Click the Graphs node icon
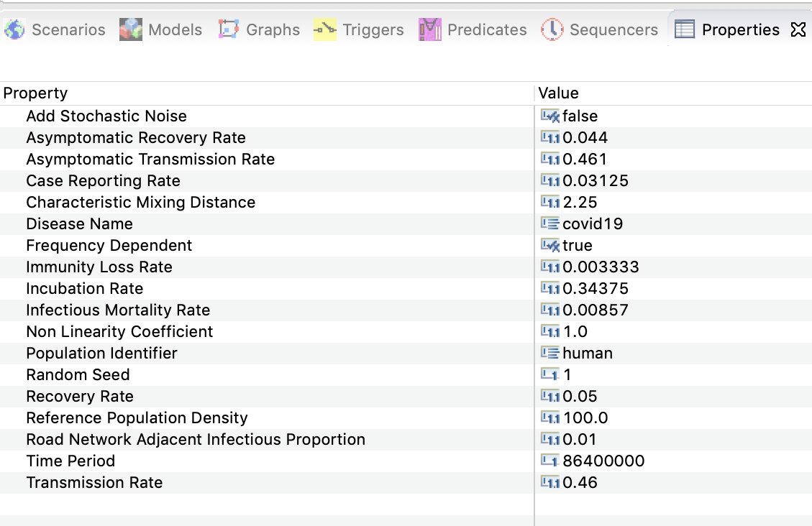Viewport: 812px width, 526px height. coord(229,29)
